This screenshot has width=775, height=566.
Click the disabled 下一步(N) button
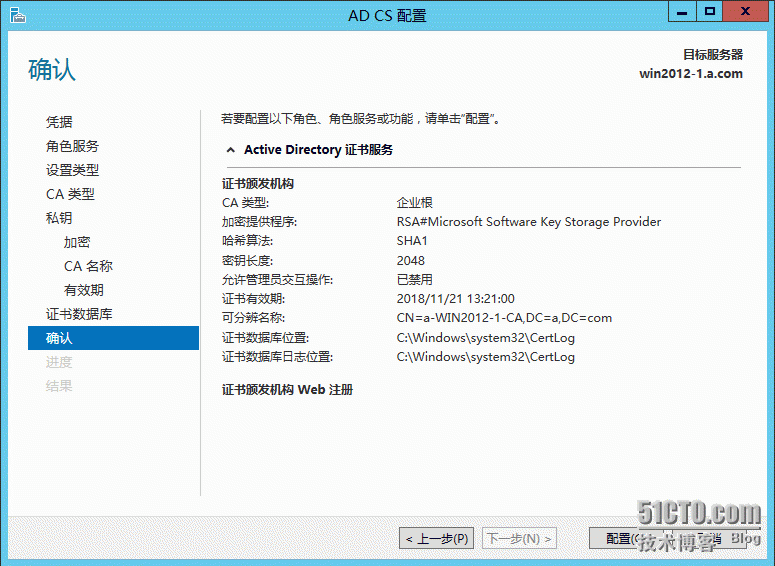[x=519, y=538]
